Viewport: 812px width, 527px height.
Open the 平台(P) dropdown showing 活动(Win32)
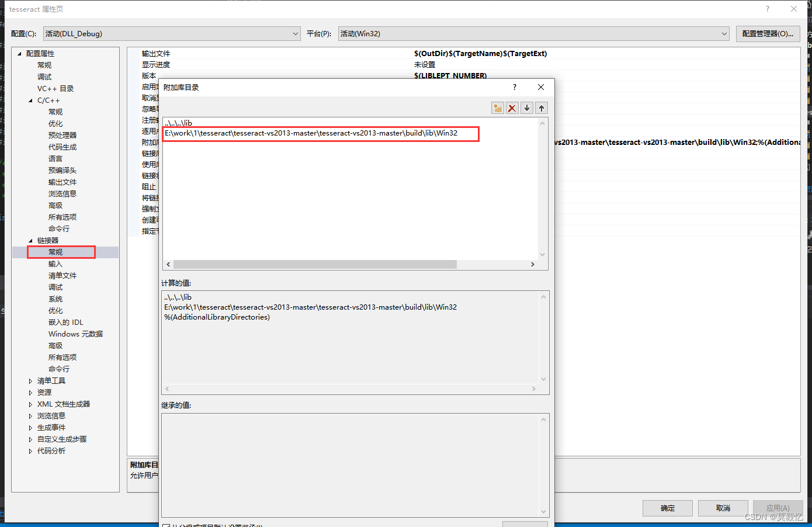[x=723, y=33]
